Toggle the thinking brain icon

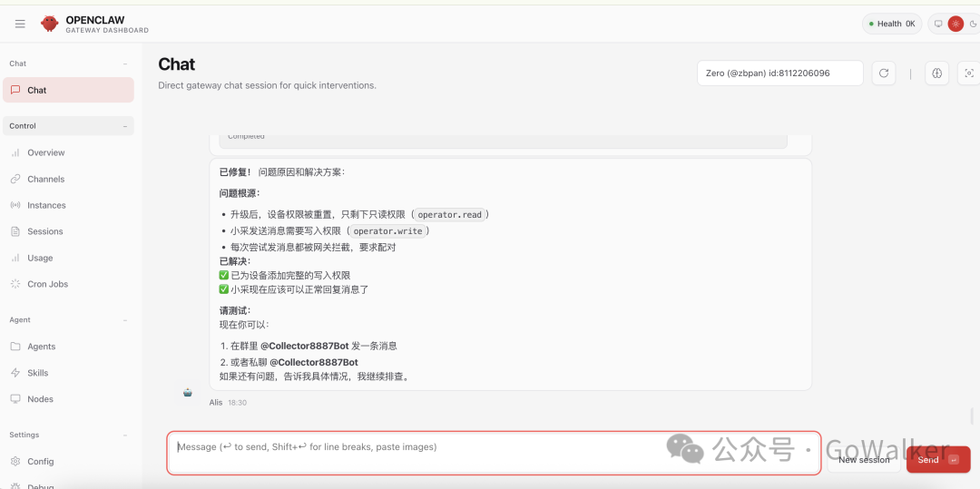tap(936, 73)
